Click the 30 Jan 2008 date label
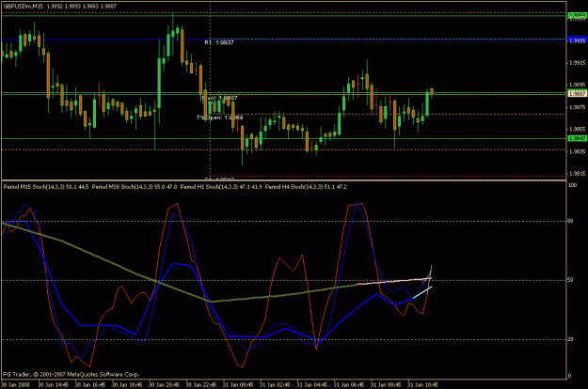Viewport: 588px width, 389px height. click(x=15, y=384)
